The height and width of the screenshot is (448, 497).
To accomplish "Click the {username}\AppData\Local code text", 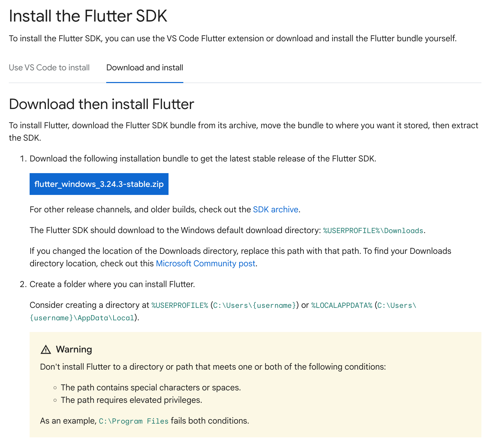I will pyautogui.click(x=82, y=318).
